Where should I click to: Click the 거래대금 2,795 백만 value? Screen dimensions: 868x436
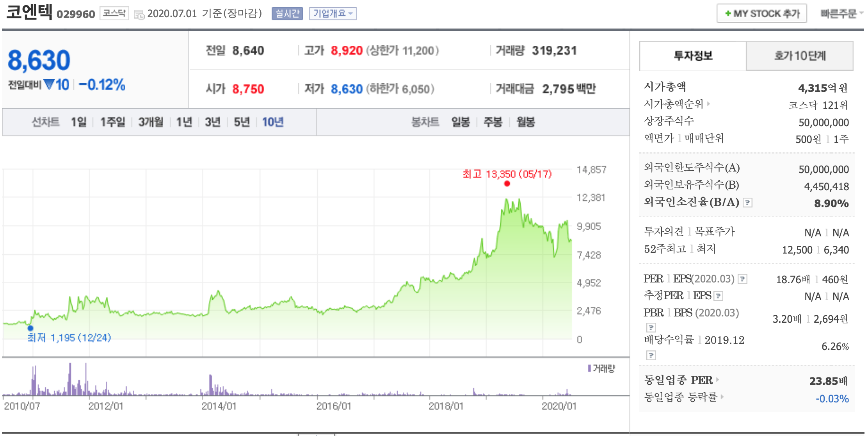coord(569,89)
